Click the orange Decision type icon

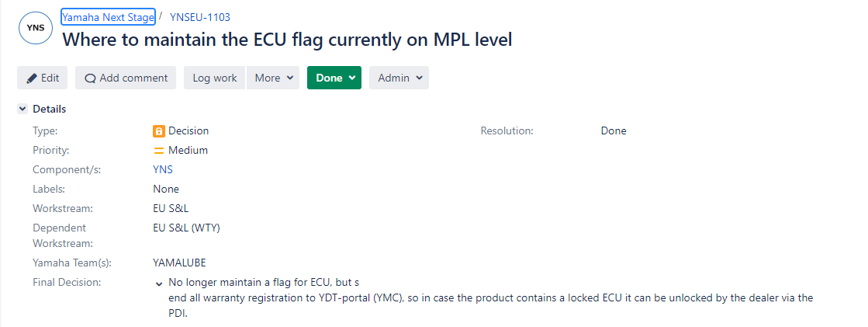tap(159, 131)
